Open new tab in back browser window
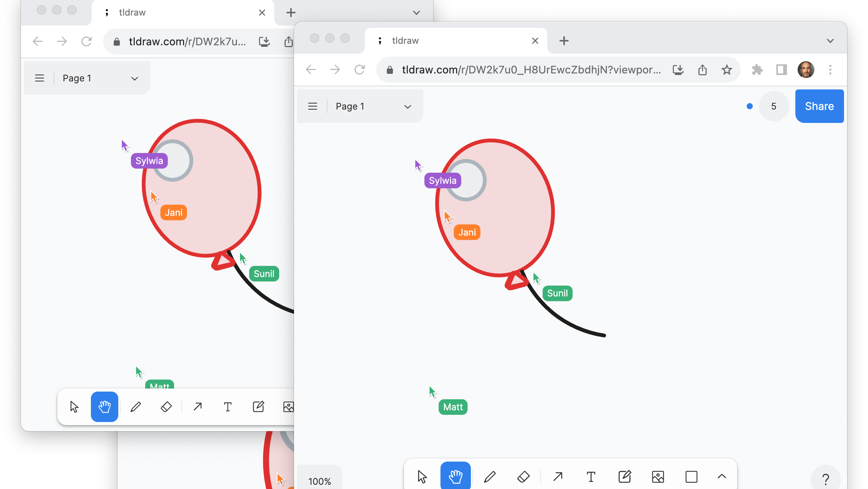 point(291,13)
